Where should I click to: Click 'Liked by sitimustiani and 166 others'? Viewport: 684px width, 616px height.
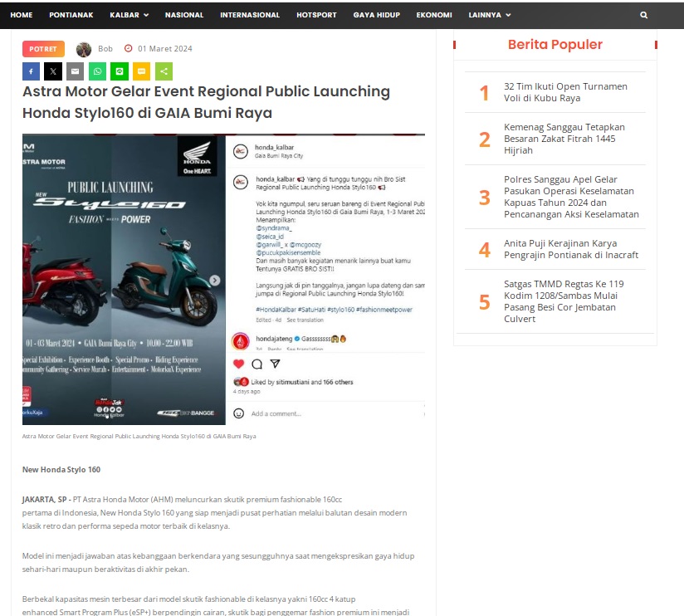[302, 382]
